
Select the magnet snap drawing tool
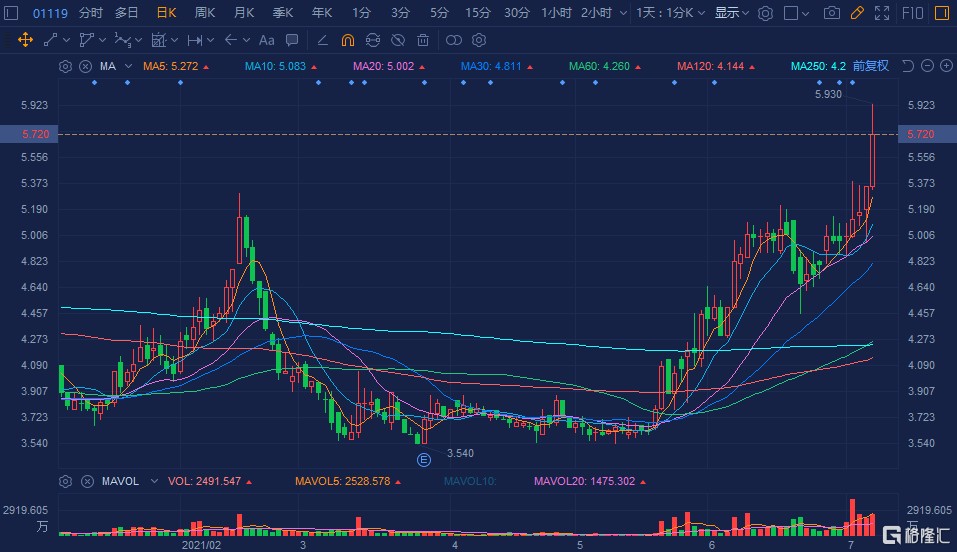(347, 40)
